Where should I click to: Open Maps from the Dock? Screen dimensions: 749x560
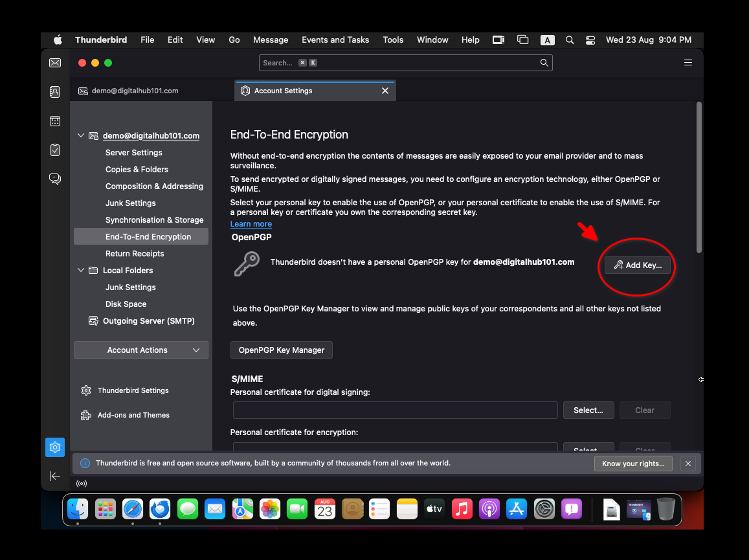[x=243, y=509]
